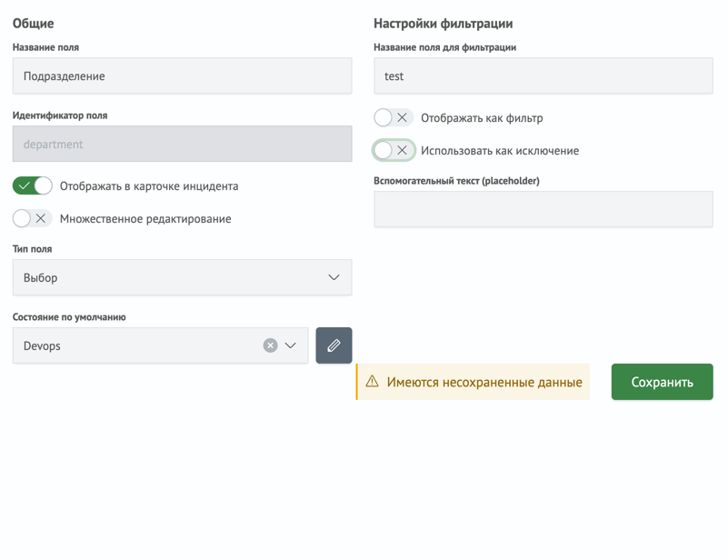Click the X mark on Множественное редактирование switch

point(42,218)
